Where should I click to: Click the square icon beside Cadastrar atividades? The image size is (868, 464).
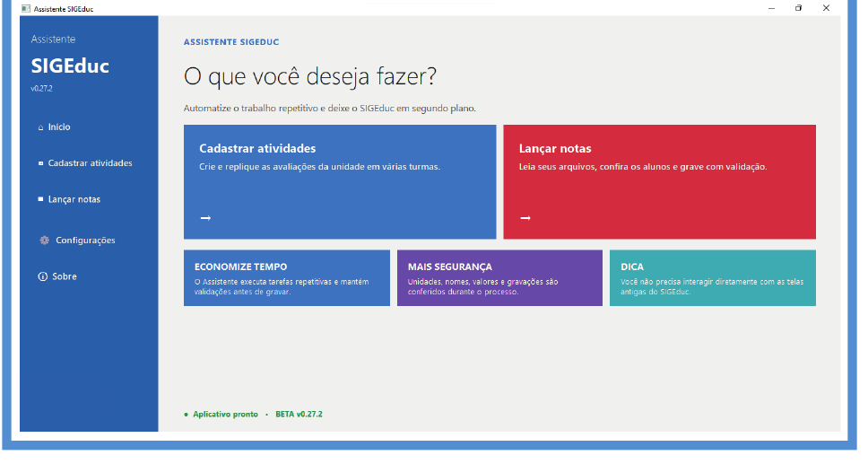click(x=40, y=163)
